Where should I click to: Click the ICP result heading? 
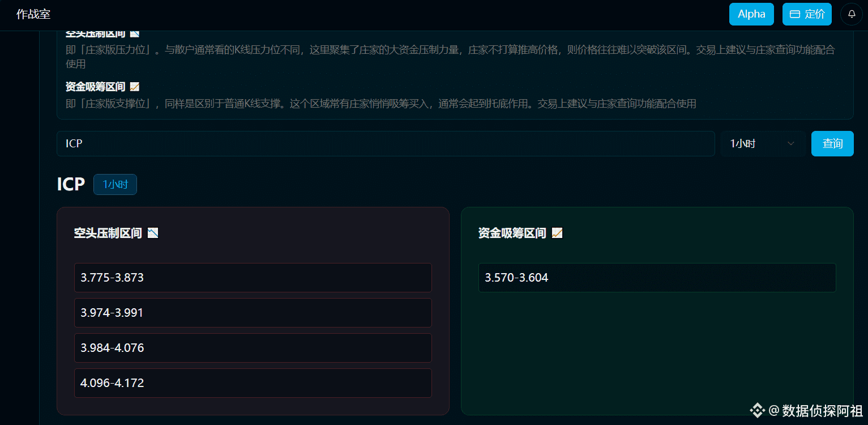pos(71,184)
